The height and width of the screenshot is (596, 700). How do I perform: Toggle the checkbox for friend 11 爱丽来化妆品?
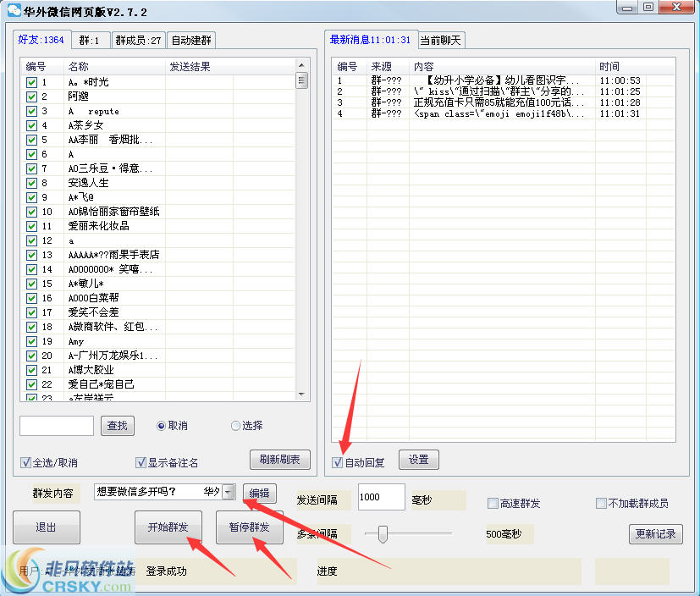pyautogui.click(x=31, y=226)
